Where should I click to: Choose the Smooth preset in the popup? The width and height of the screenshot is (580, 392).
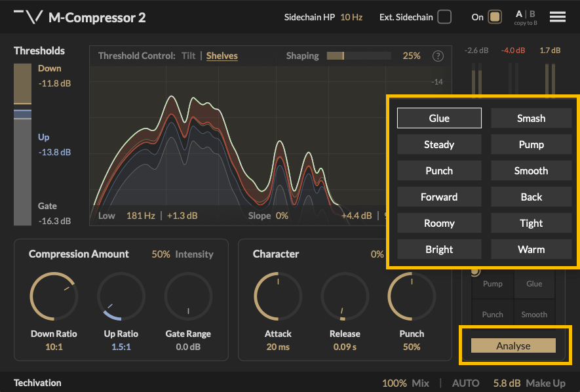click(x=531, y=170)
